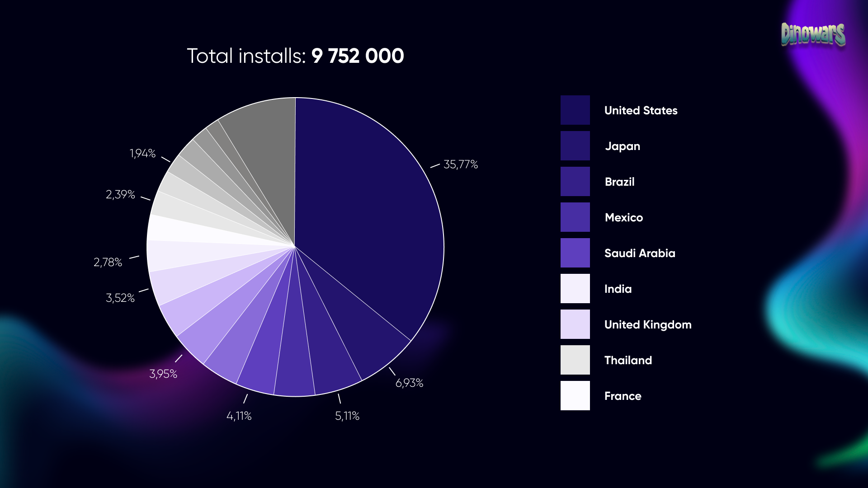Click the Thailand legend color square
The width and height of the screenshot is (868, 488).
(x=575, y=360)
